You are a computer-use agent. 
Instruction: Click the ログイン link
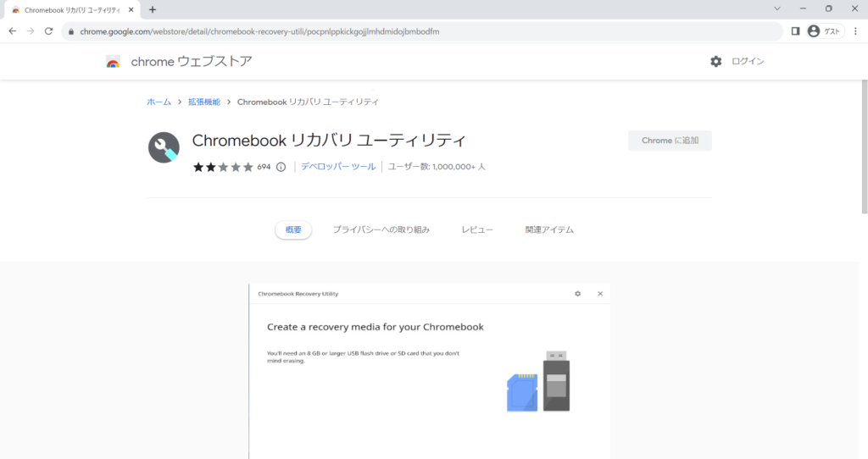(x=748, y=62)
